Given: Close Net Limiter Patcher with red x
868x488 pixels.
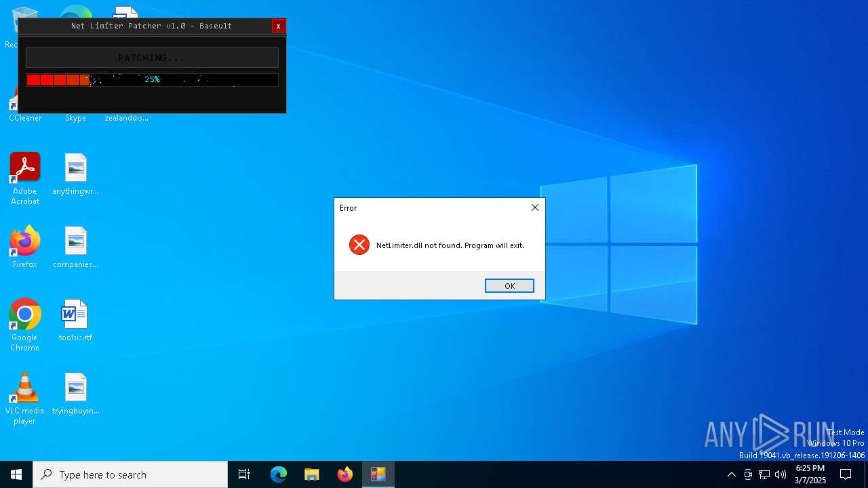Looking at the screenshot, I should [x=278, y=26].
